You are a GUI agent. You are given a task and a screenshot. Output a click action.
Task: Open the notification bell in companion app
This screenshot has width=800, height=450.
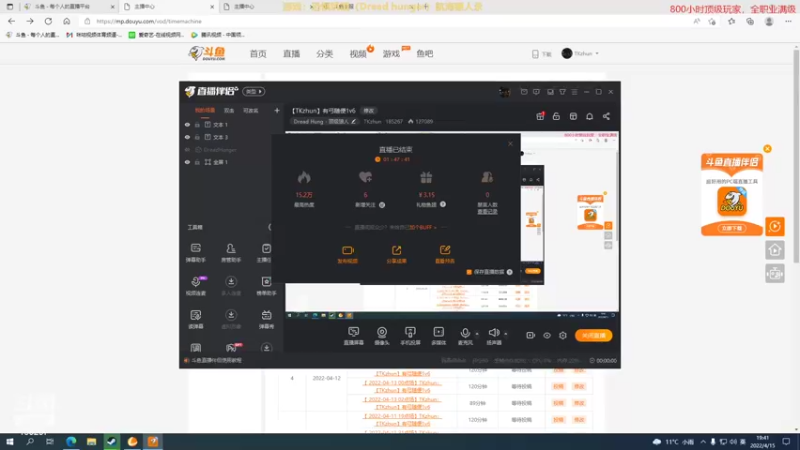[589, 116]
